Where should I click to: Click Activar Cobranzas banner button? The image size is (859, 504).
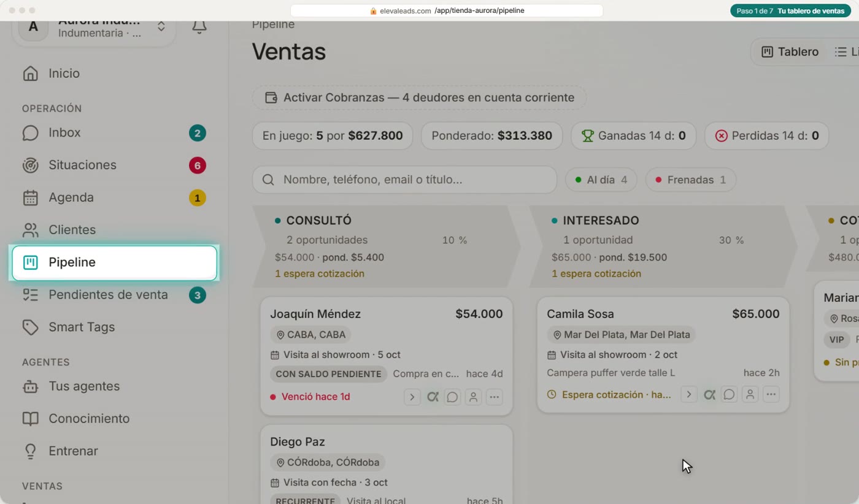click(419, 97)
